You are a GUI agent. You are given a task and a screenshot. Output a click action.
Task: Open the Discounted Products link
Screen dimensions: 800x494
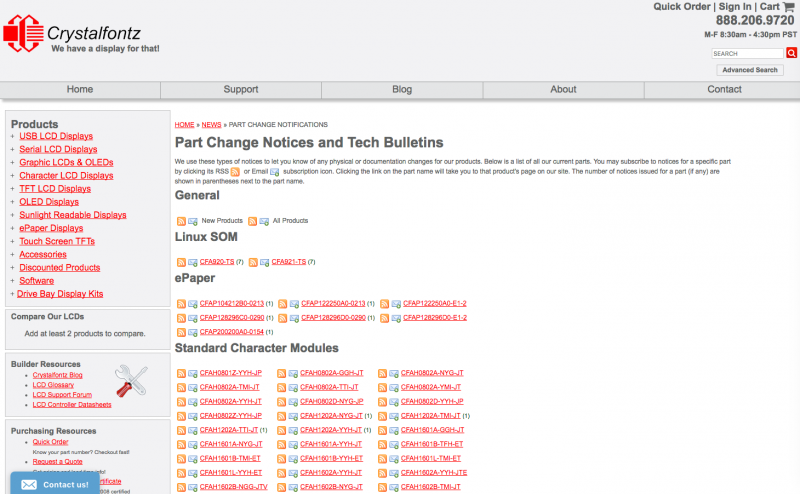(60, 267)
